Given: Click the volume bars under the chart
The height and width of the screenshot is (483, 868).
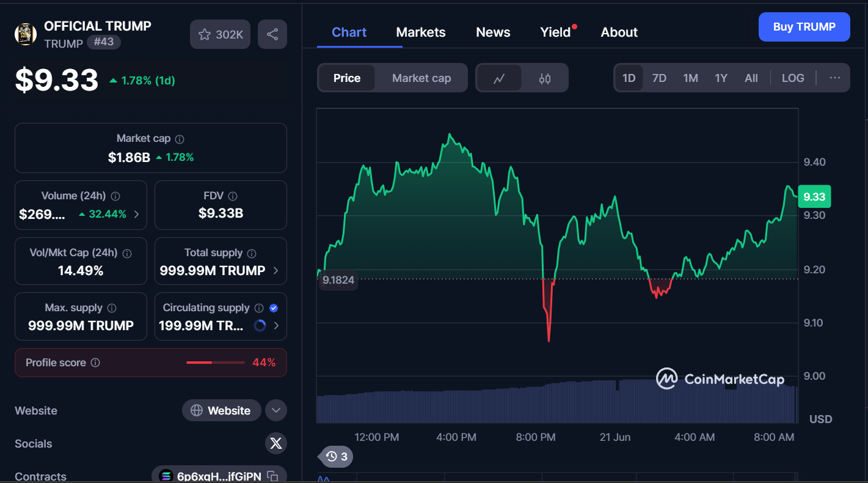Looking at the screenshot, I should pyautogui.click(x=556, y=401).
